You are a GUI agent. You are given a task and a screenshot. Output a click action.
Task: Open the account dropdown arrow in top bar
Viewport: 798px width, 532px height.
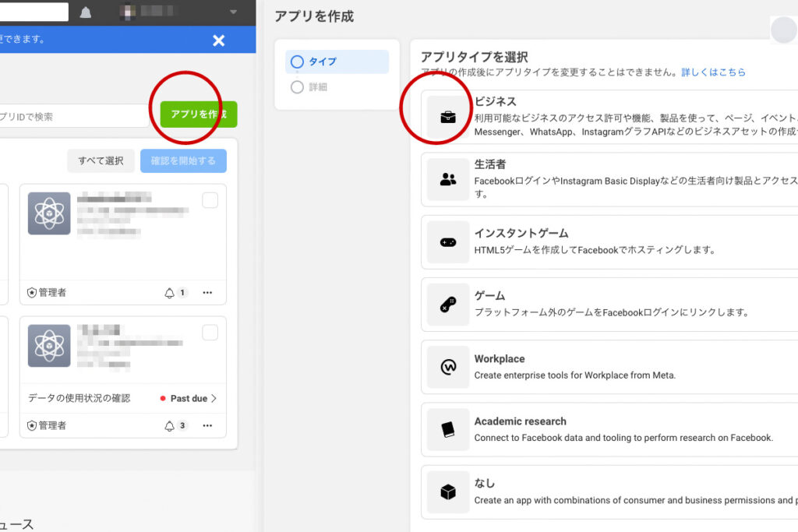click(233, 12)
